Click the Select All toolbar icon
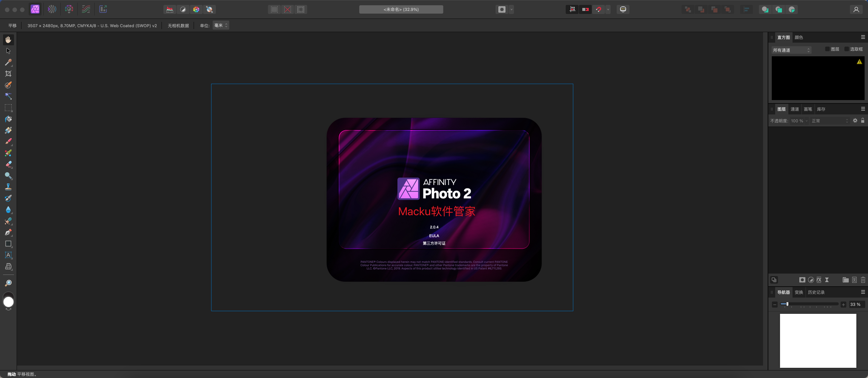This screenshot has width=868, height=378. click(274, 9)
